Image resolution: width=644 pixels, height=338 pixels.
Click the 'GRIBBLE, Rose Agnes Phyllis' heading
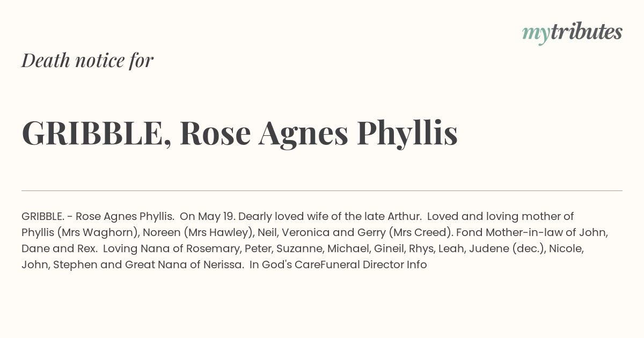239,134
